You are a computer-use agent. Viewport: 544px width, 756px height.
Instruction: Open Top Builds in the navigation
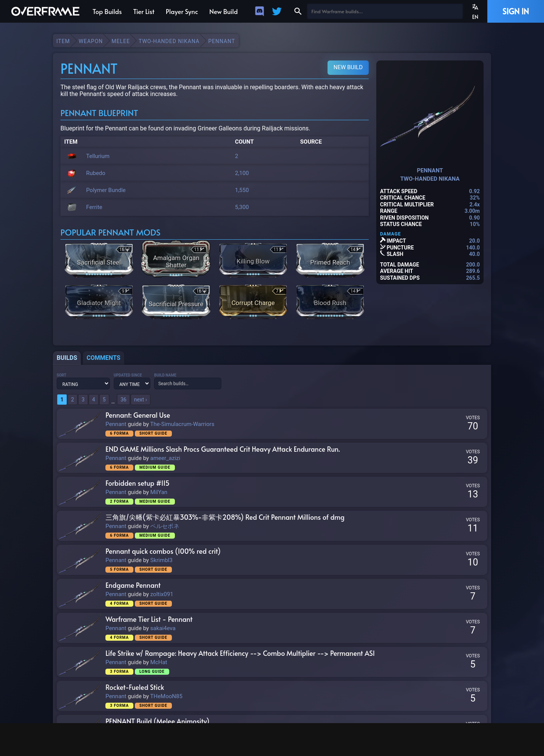pos(107,12)
